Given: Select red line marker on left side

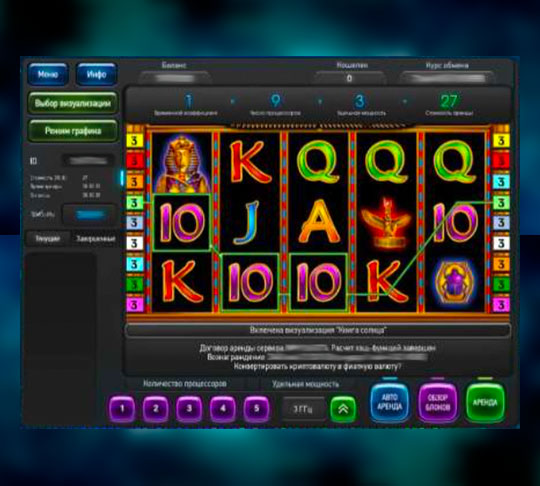Looking at the screenshot, I should [134, 161].
